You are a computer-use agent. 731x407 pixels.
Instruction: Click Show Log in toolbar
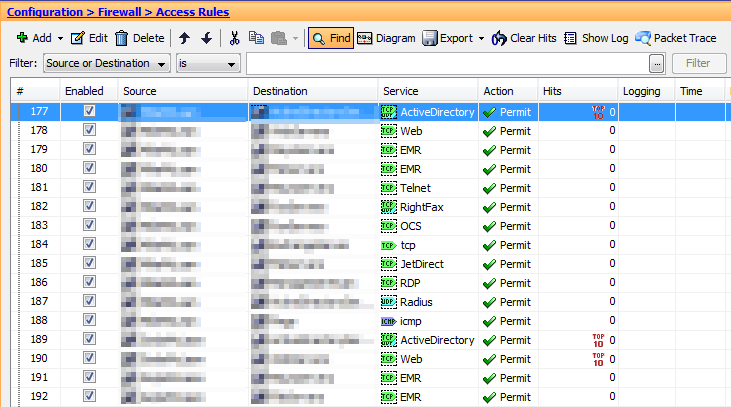(596, 38)
